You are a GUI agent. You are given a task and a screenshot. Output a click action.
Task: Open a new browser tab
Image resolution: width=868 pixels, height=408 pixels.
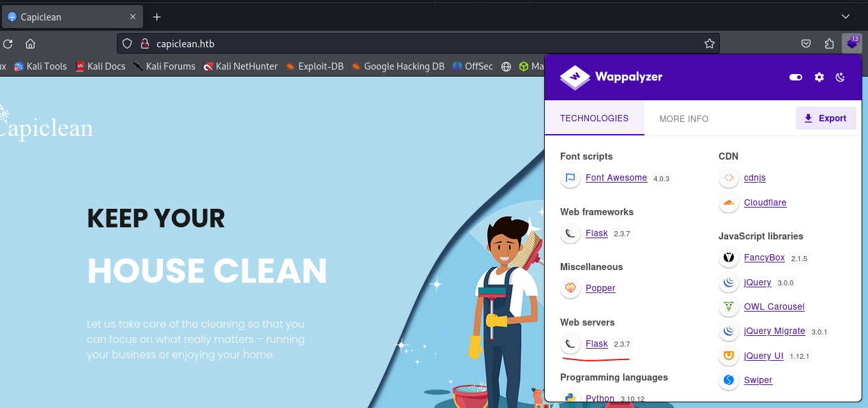[x=156, y=17]
